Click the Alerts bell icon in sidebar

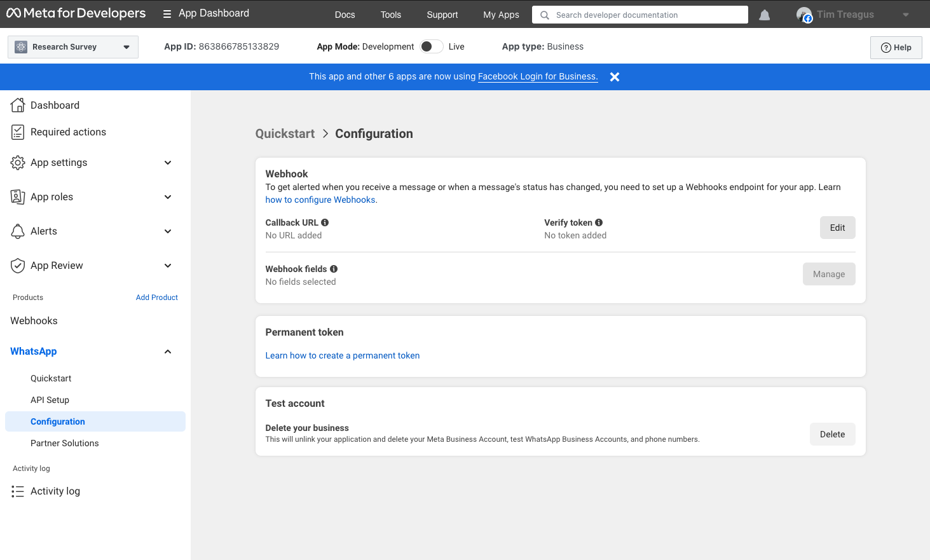click(18, 231)
